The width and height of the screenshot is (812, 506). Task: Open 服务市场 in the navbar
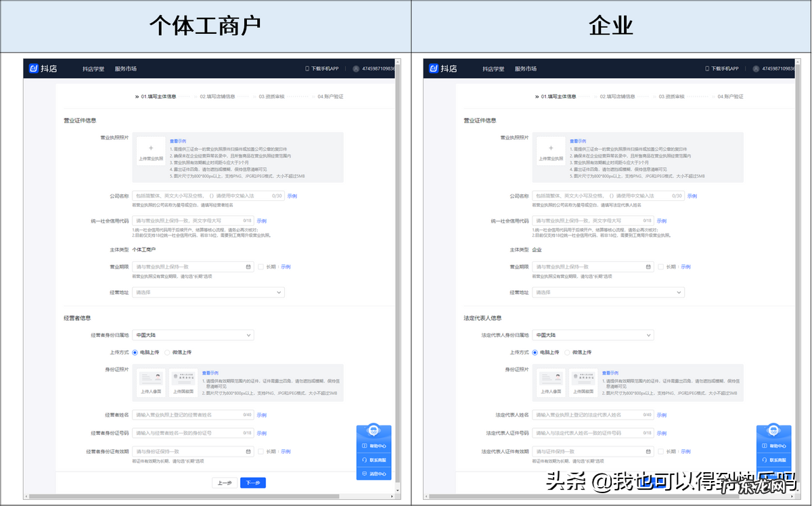tap(126, 68)
